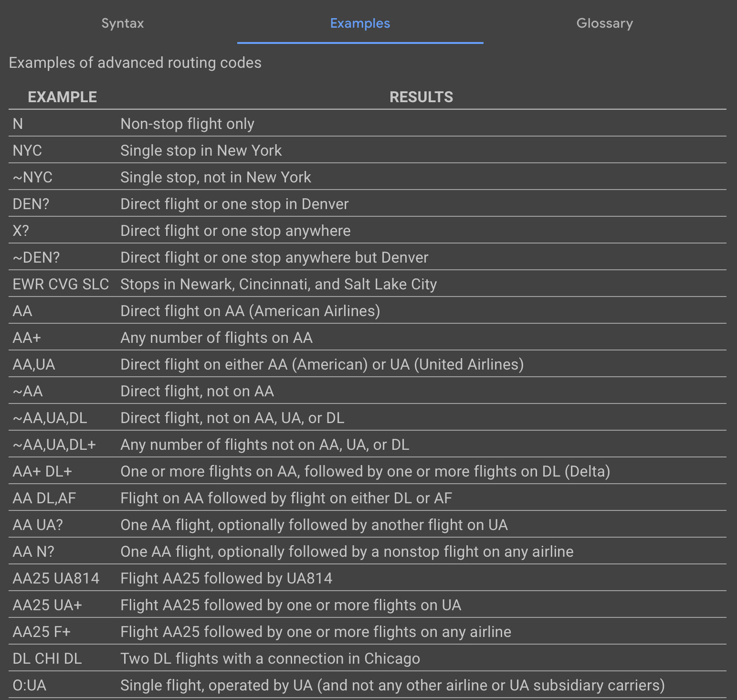Image resolution: width=737 pixels, height=700 pixels.
Task: Select the AA N? example code
Action: click(33, 552)
